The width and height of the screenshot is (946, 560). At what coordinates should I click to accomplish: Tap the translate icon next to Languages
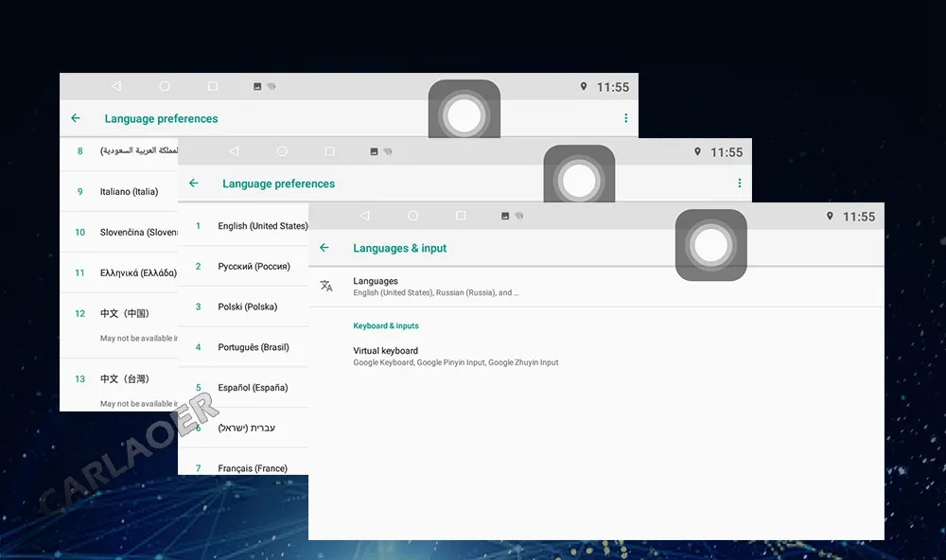point(326,286)
